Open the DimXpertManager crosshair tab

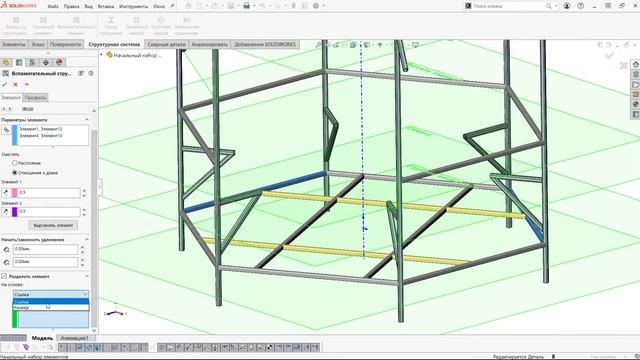(x=46, y=62)
